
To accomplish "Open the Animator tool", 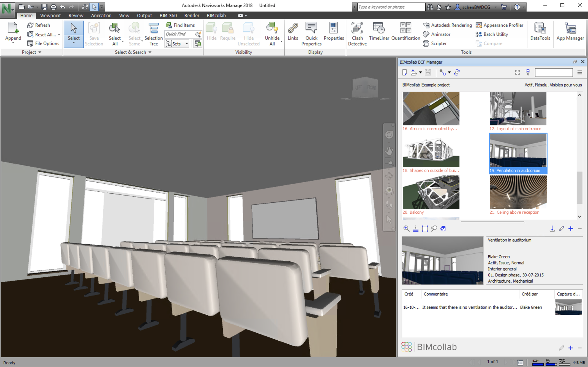I will 437,34.
